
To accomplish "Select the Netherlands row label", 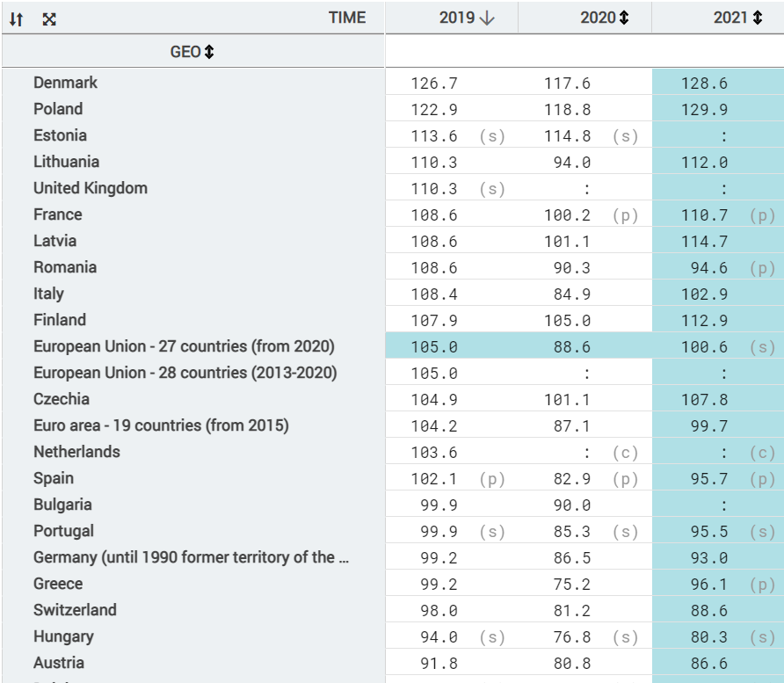I will click(76, 452).
